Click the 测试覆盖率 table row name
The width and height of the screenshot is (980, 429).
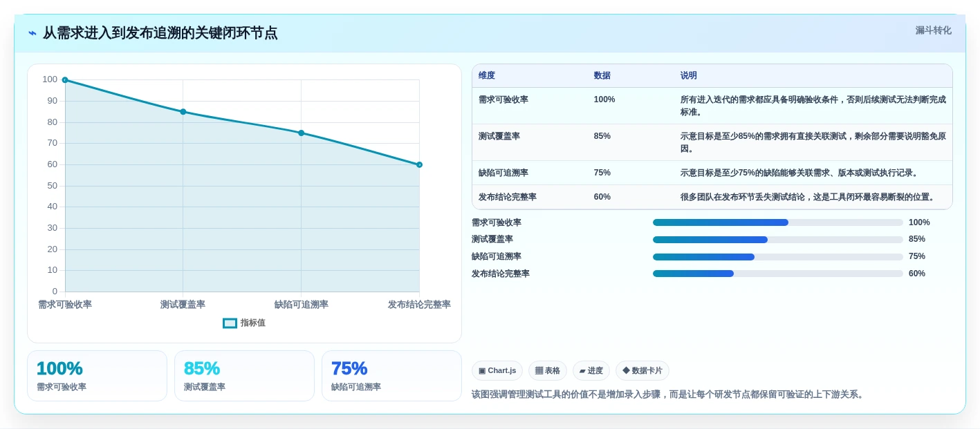[x=499, y=137]
